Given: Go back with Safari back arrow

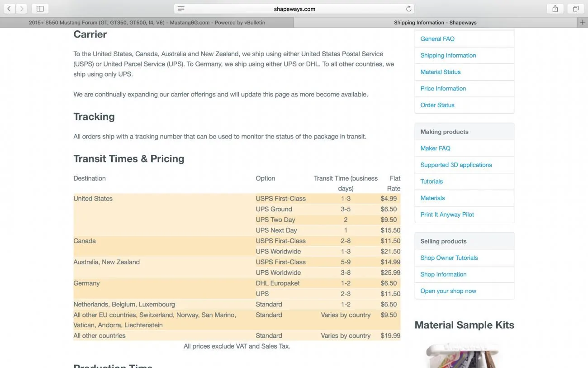Looking at the screenshot, I should coord(9,9).
